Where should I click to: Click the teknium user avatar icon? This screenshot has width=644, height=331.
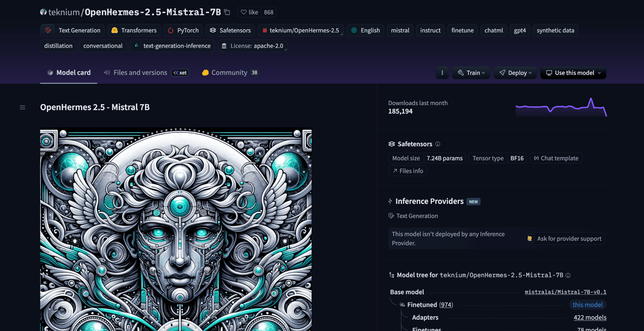pos(43,12)
